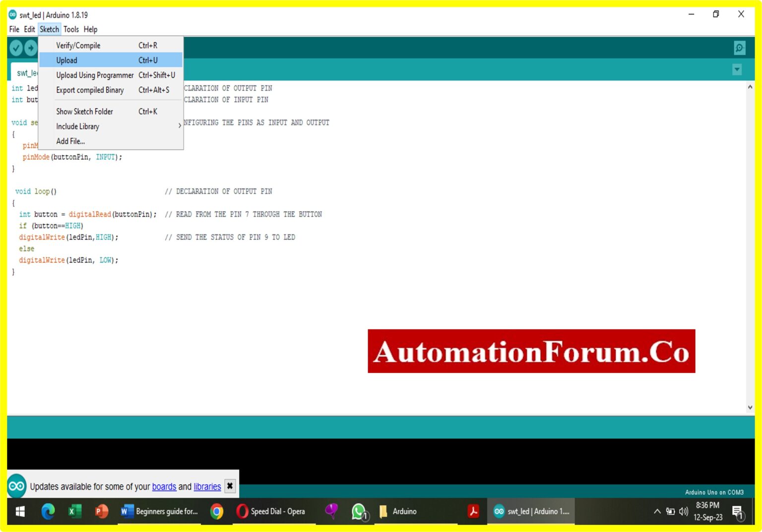
Task: Open the Tools menu
Action: coord(71,29)
